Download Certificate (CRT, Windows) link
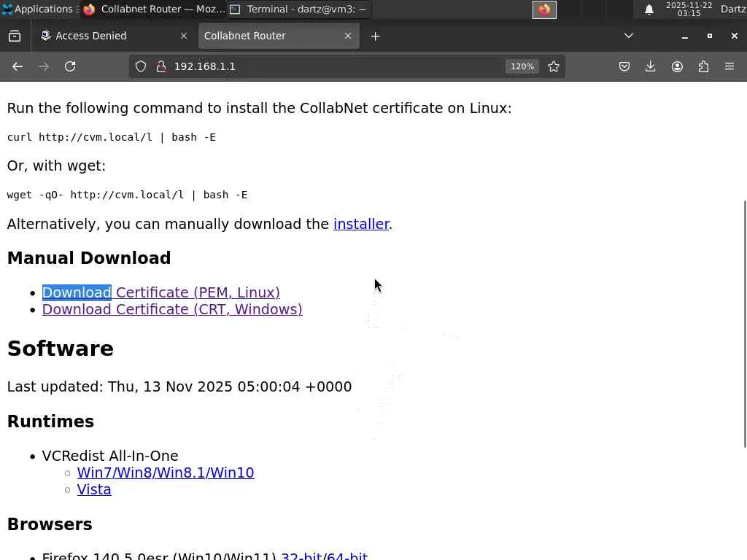This screenshot has height=560, width=747. (172, 309)
